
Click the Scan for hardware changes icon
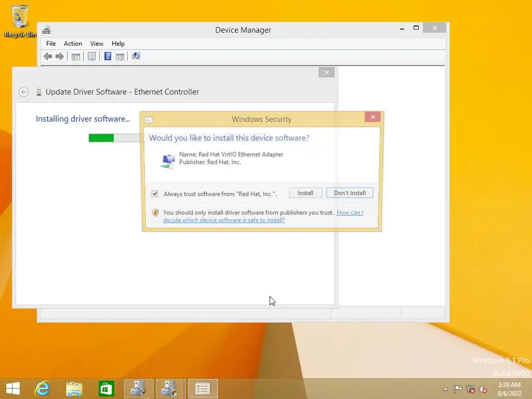click(x=136, y=56)
